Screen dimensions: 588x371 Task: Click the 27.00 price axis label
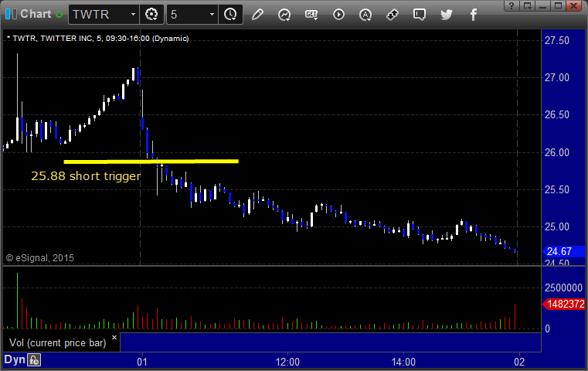point(557,77)
